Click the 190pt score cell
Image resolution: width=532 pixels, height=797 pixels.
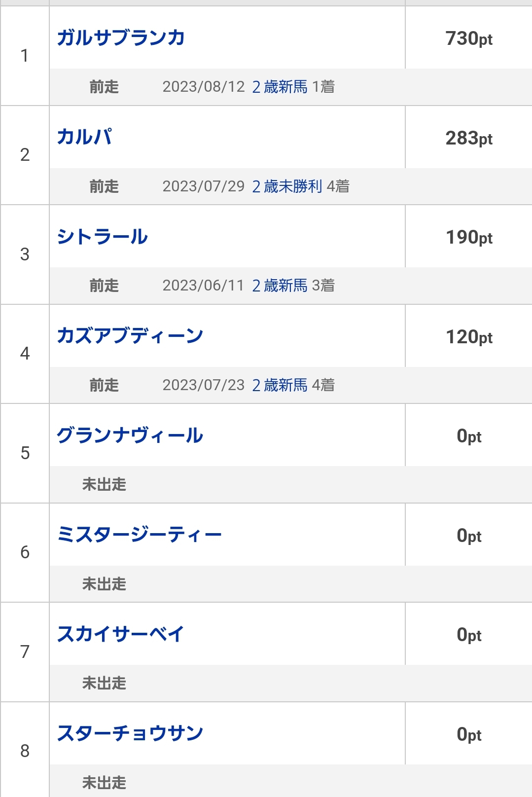469,237
